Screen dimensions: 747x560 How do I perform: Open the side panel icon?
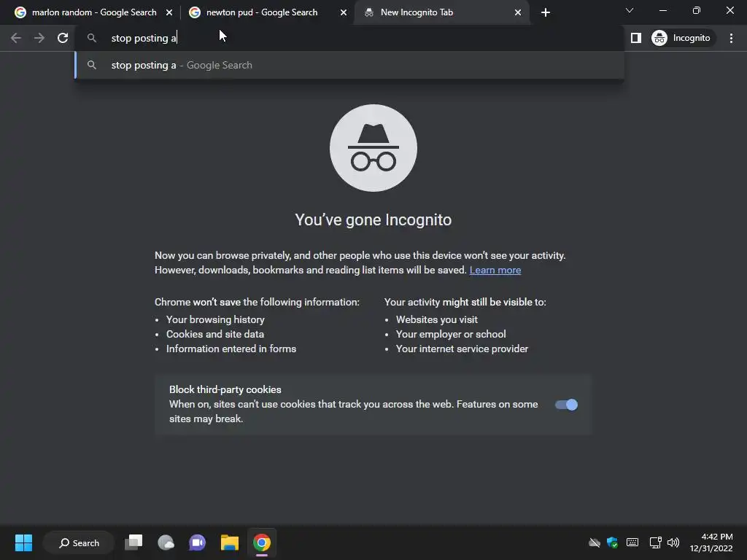coord(636,38)
